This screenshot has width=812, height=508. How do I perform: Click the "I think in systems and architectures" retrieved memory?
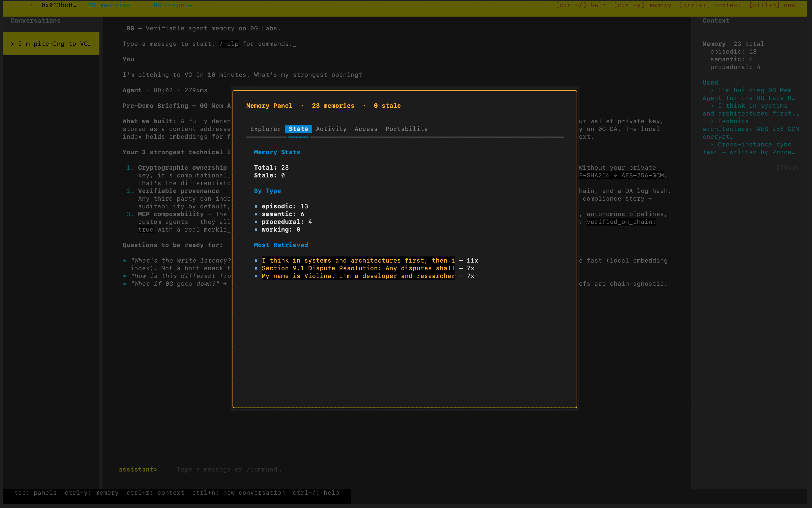click(358, 260)
